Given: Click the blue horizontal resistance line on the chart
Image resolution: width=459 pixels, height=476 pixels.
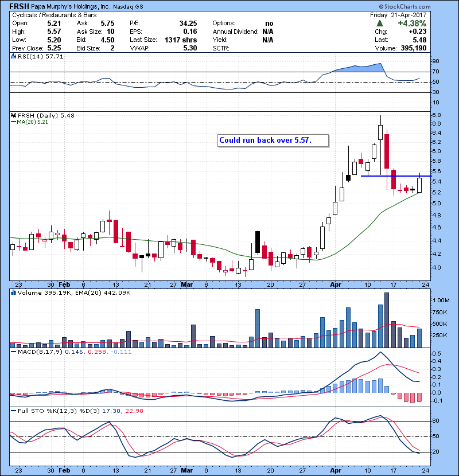Looking at the screenshot, I should pos(396,176).
